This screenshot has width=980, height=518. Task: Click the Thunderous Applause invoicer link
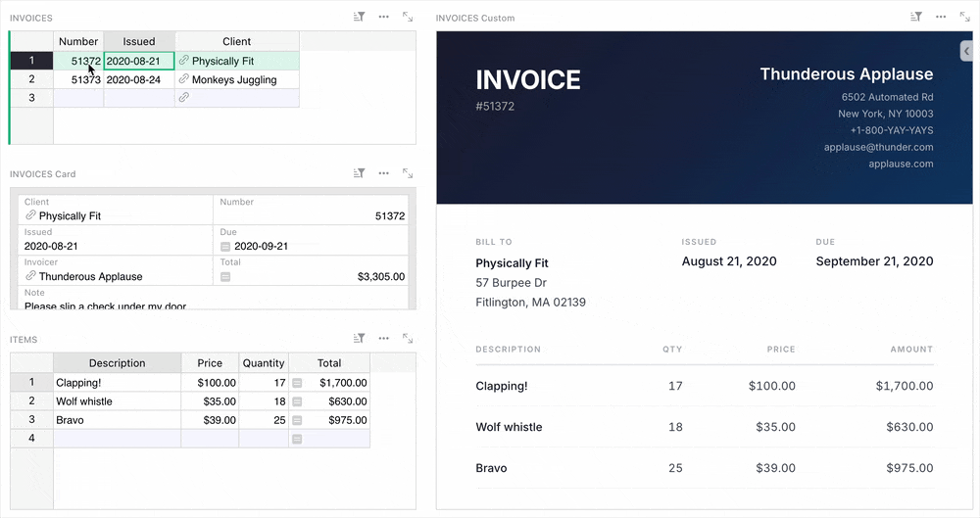tap(90, 277)
